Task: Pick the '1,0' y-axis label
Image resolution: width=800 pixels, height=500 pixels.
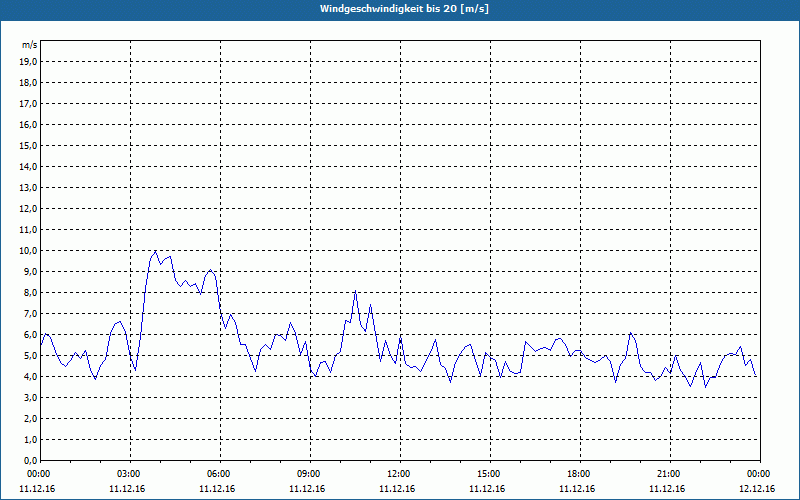Action: point(30,439)
